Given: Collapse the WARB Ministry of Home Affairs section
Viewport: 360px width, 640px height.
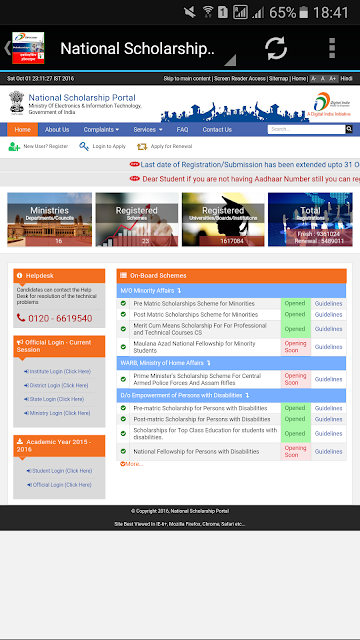Looking at the screenshot, I should pyautogui.click(x=231, y=363).
